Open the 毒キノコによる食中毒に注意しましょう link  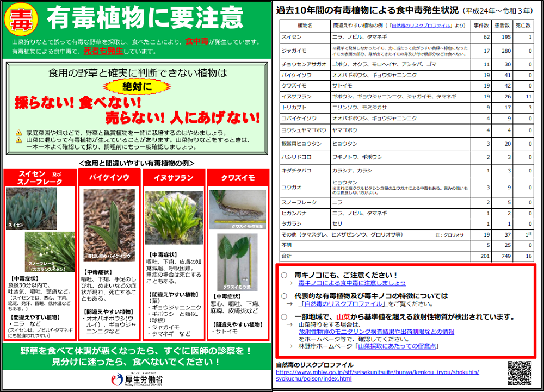coord(351,283)
